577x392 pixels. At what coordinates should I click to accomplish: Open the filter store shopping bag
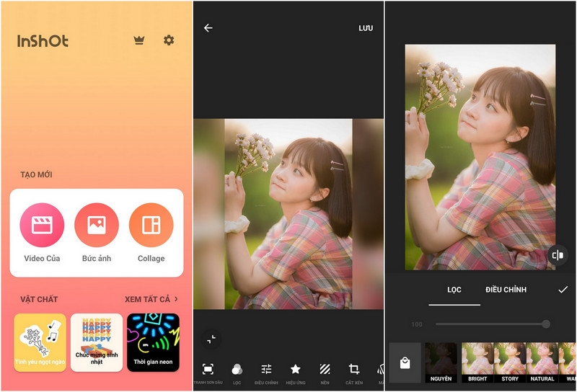[405, 362]
